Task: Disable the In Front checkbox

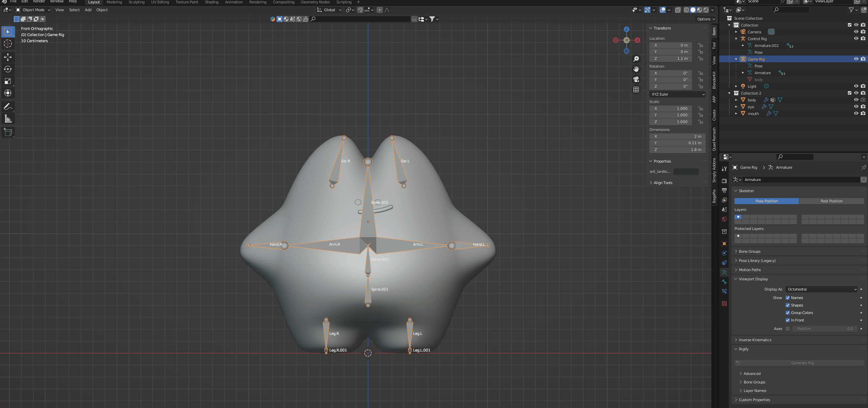Action: point(787,320)
